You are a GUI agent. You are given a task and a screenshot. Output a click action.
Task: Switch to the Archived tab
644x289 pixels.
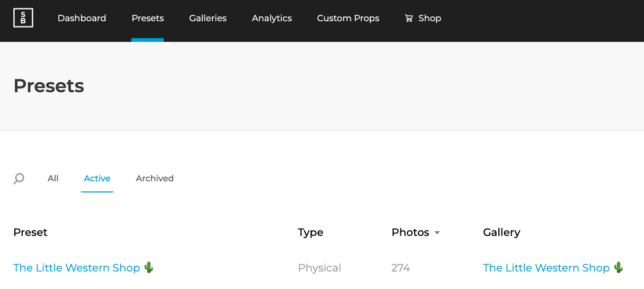point(155,179)
